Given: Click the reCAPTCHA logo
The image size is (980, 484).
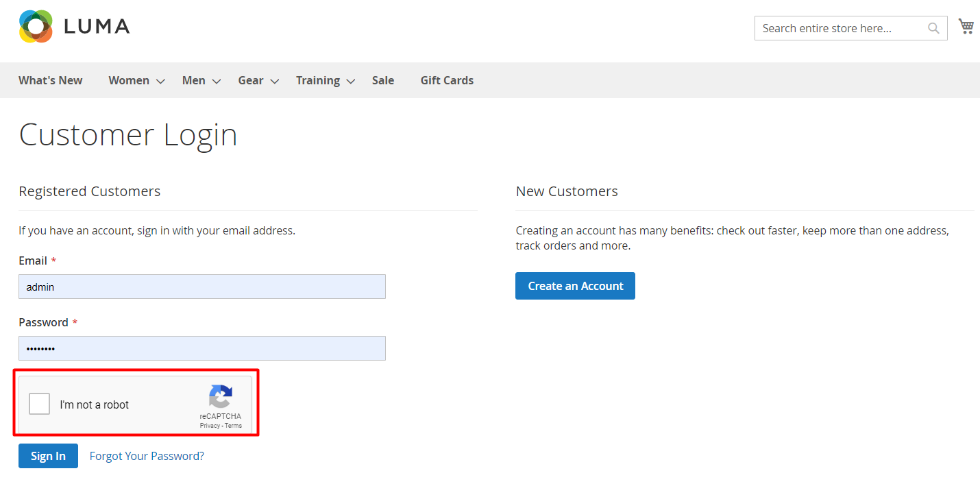Looking at the screenshot, I should 221,397.
